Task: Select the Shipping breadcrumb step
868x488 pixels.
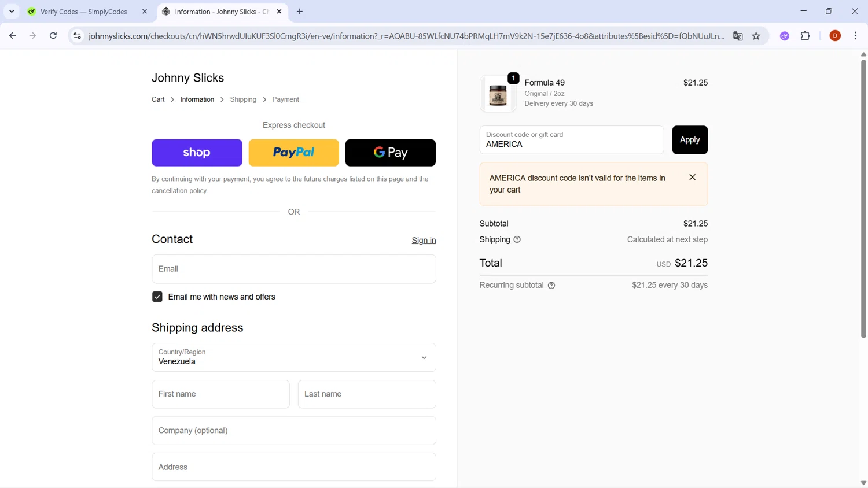Action: (243, 99)
